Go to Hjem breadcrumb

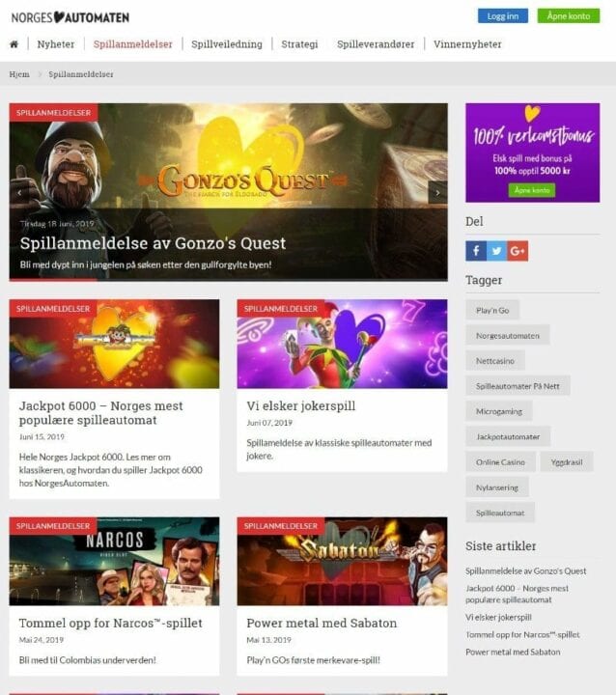tap(19, 74)
